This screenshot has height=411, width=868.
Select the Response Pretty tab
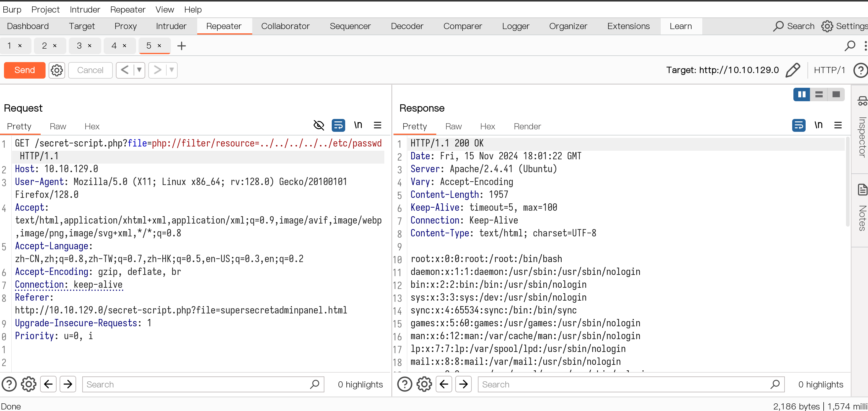[415, 126]
